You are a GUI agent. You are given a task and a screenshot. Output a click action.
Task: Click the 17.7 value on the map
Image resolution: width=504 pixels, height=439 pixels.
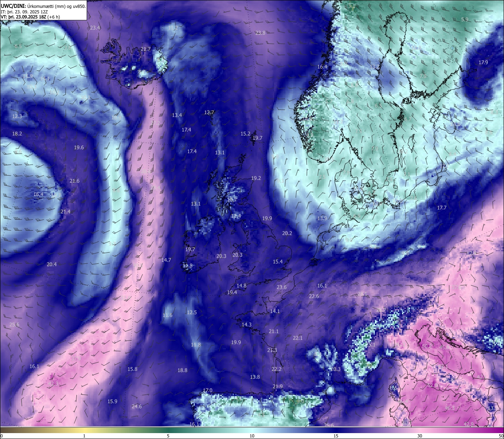pos(442,207)
